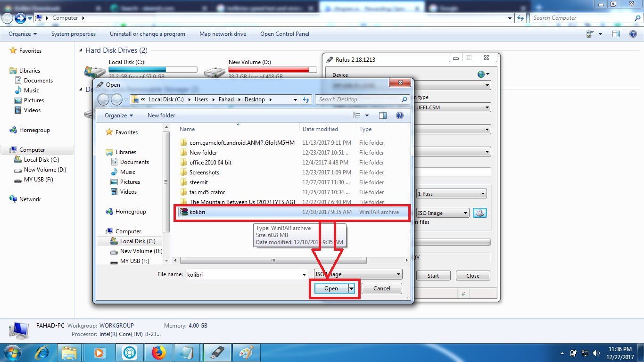
Task: Click refresh icon beside dialog address bar
Action: tap(306, 99)
